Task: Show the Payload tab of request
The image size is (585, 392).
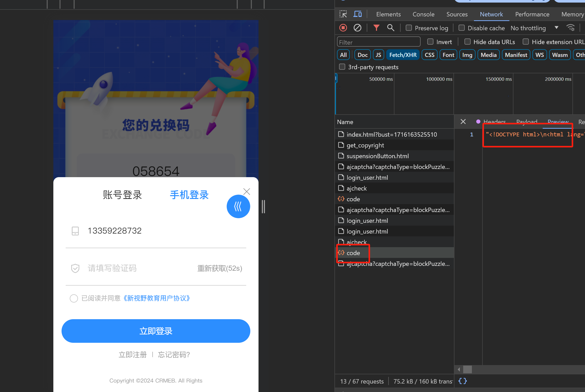Action: coord(527,122)
